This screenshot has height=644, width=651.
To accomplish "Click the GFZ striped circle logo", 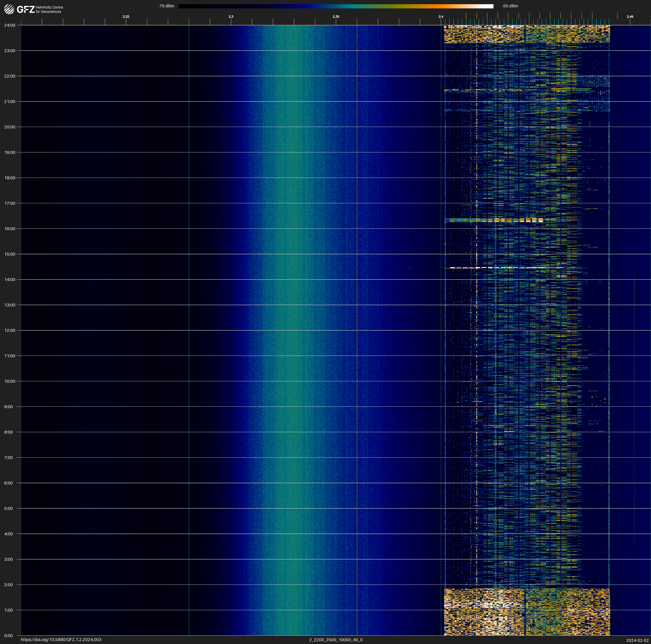I will pos(9,9).
